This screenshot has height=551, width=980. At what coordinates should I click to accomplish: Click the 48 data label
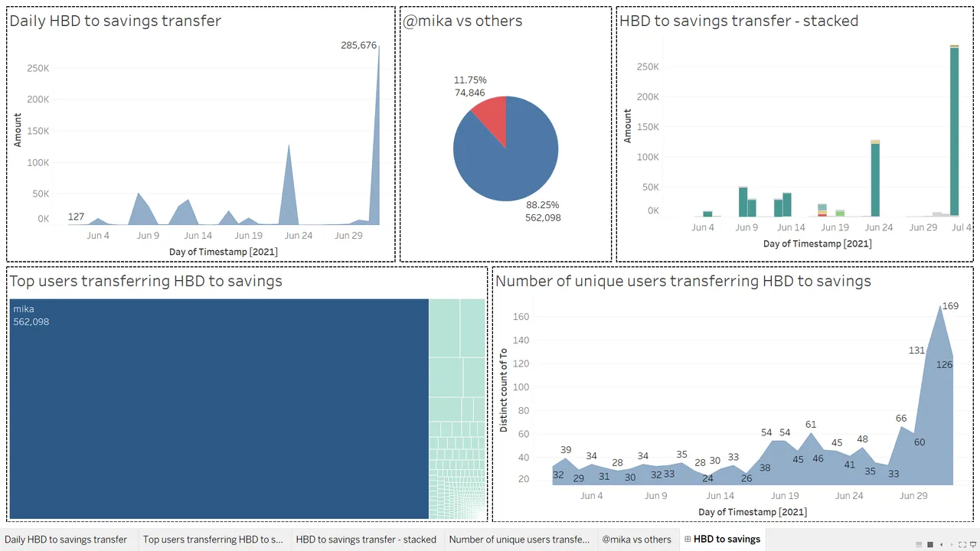[x=862, y=439]
